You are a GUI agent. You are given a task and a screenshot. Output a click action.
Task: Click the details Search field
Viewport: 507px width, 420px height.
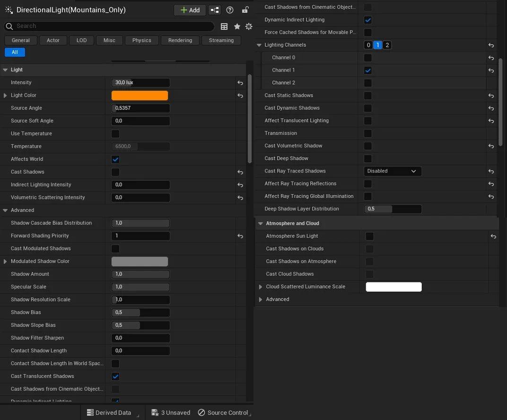(114, 26)
